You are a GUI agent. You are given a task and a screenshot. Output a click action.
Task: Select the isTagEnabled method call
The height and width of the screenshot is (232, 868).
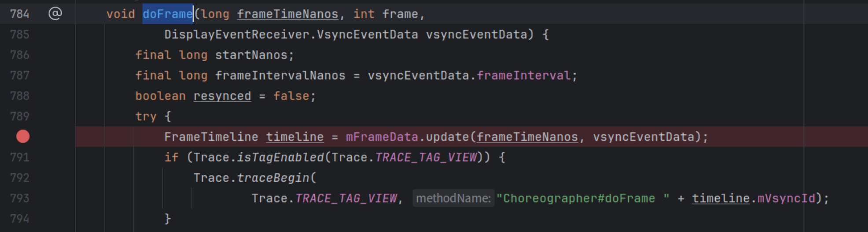coord(280,157)
